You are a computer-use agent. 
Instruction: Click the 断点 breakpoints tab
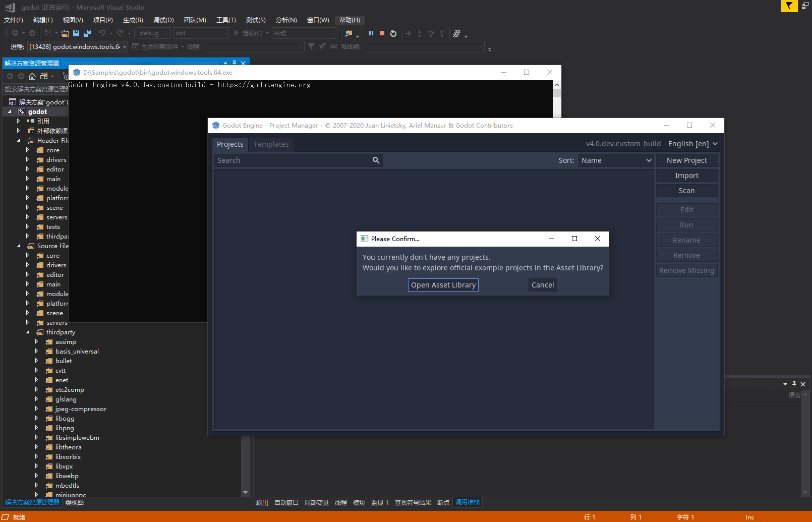click(x=443, y=503)
